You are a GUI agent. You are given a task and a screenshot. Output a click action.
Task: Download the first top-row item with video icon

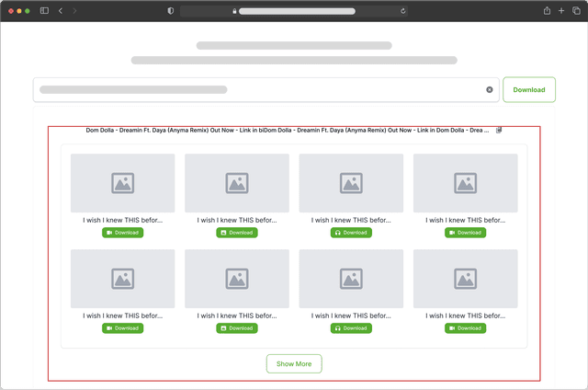pos(122,233)
